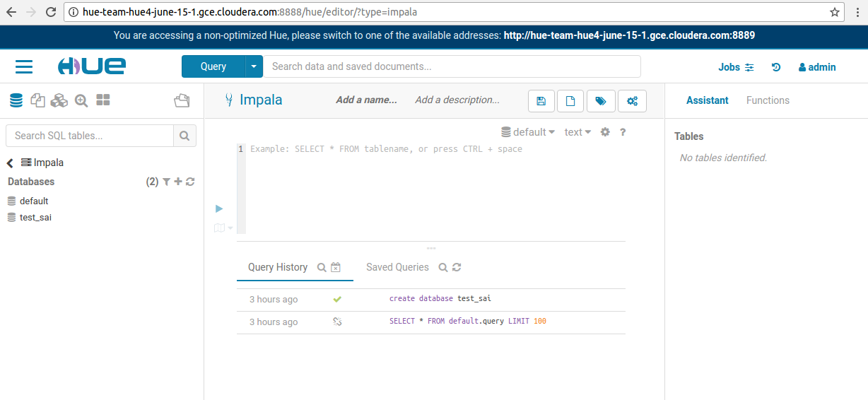
Task: Select the default database
Action: pos(34,201)
